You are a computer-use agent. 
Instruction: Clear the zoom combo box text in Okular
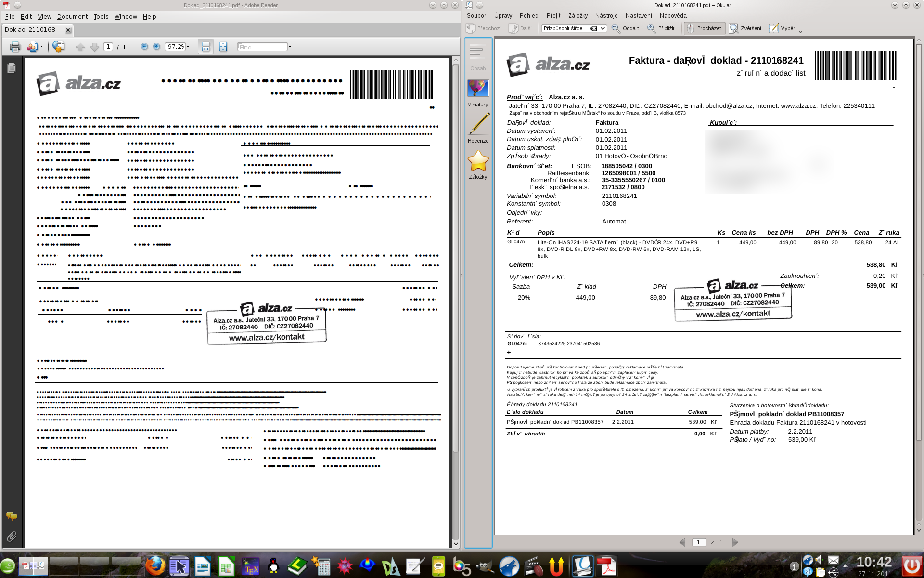593,28
